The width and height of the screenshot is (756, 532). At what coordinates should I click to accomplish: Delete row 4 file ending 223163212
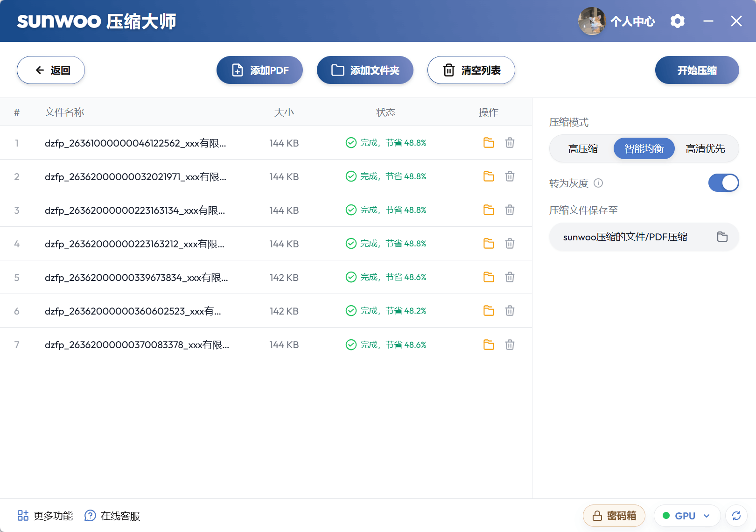point(510,244)
